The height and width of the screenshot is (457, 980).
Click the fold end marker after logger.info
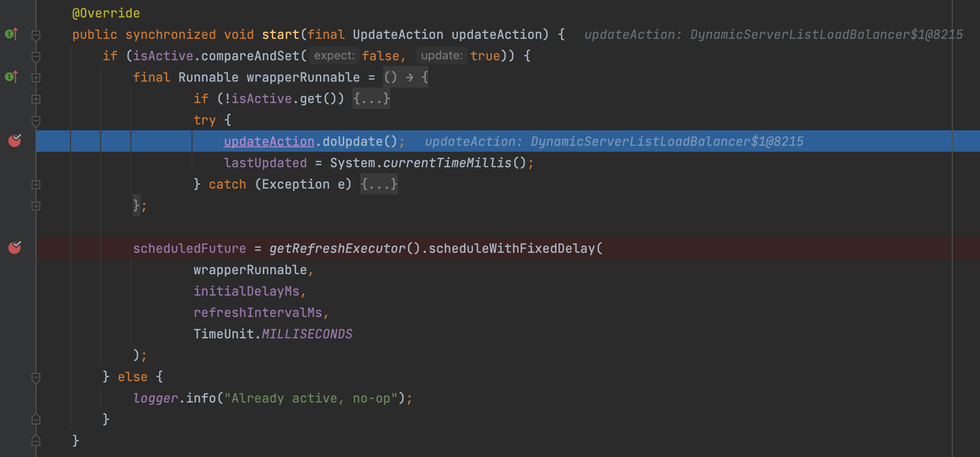point(35,419)
